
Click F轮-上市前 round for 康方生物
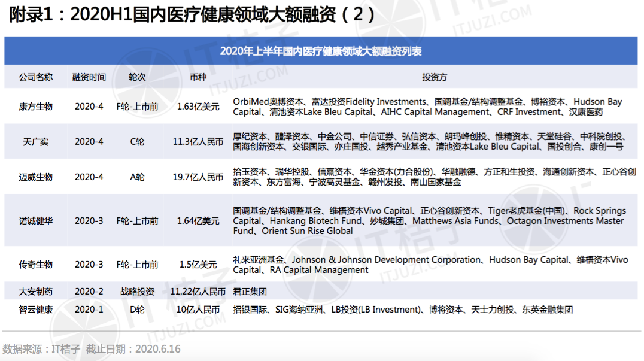coord(137,107)
